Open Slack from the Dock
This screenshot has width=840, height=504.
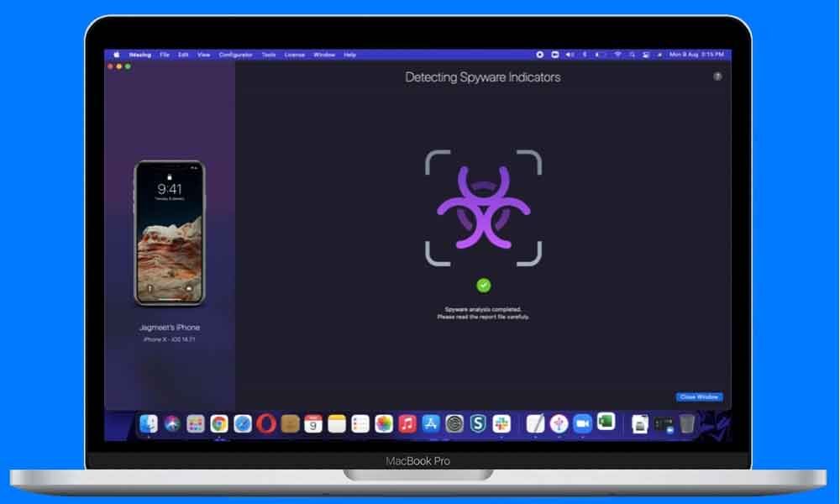501,424
